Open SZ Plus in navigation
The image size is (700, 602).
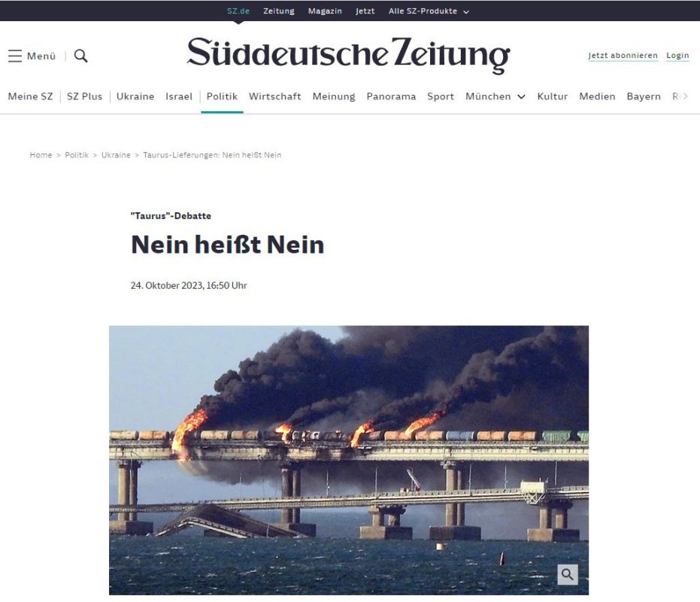(84, 96)
